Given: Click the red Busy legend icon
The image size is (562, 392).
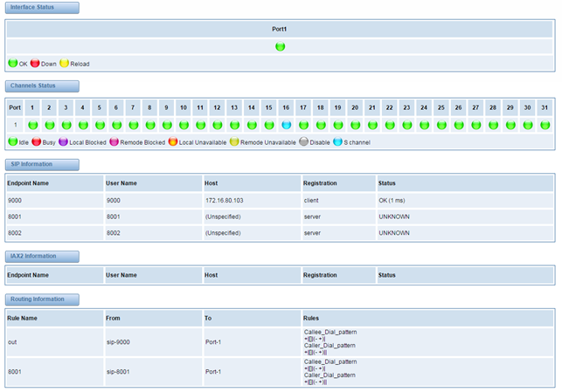Looking at the screenshot, I should point(37,141).
